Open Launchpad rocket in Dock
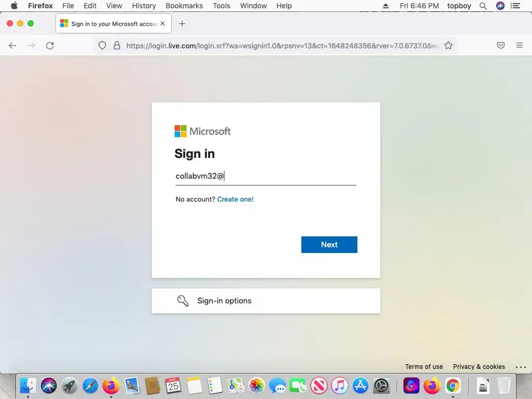Viewport: 532px width, 399px height. [69, 386]
